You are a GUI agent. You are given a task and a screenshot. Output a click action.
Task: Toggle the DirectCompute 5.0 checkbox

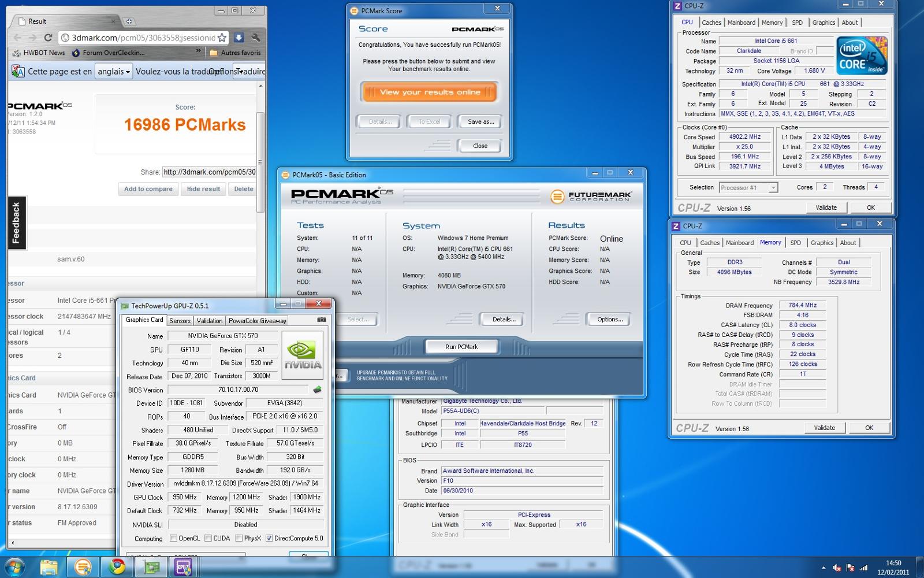pos(269,538)
